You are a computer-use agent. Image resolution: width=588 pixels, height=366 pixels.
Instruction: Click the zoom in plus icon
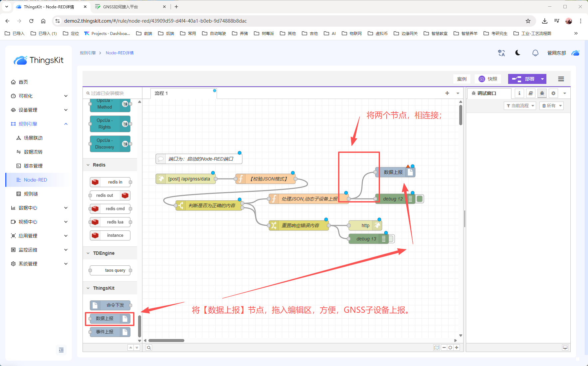point(457,348)
